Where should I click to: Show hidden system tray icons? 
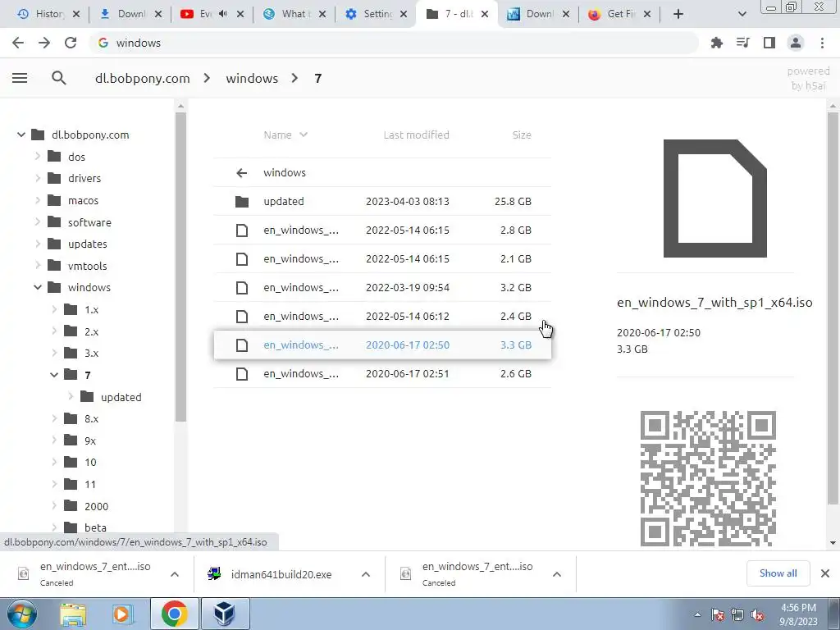click(x=697, y=614)
